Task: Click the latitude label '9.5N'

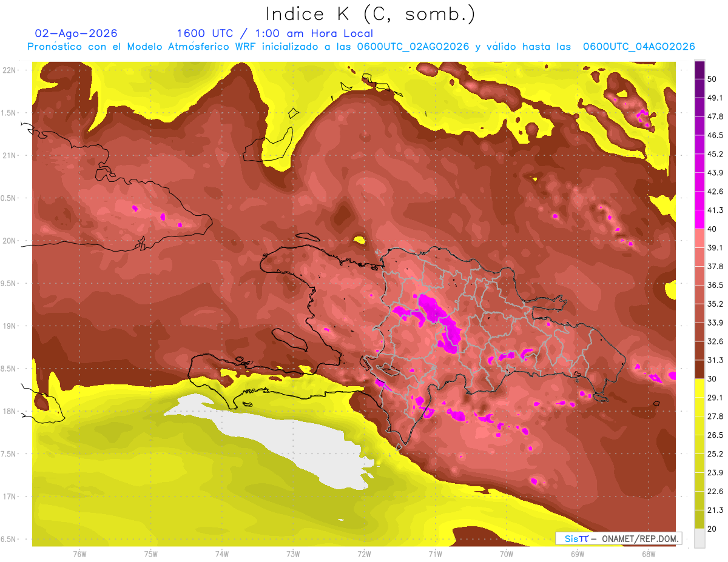Action: tap(9, 284)
